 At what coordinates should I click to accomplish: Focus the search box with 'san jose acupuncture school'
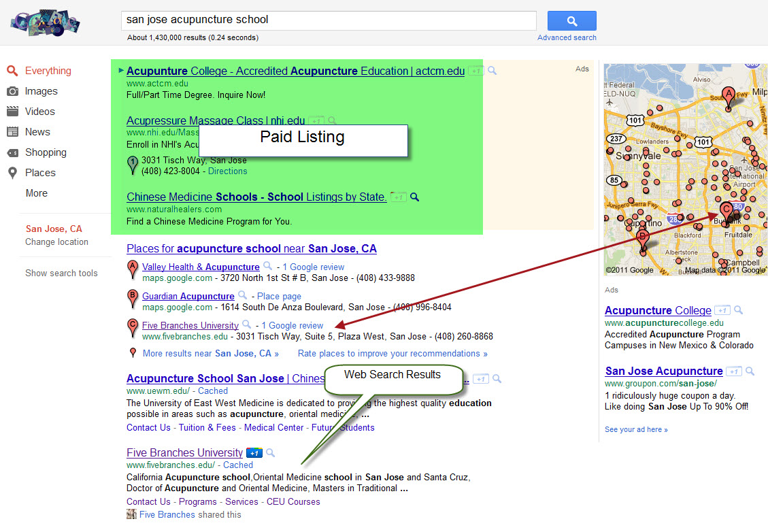coord(329,20)
